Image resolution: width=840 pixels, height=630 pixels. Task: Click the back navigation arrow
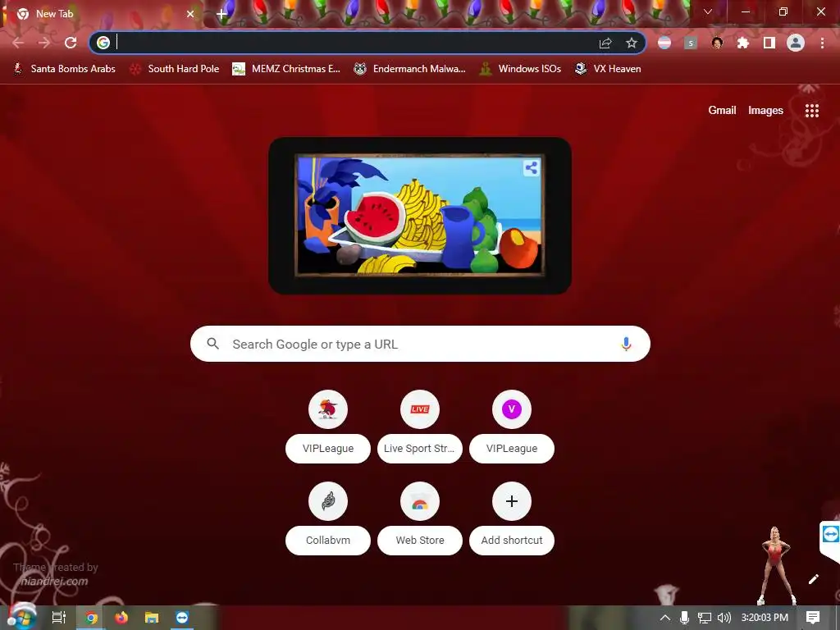18,43
